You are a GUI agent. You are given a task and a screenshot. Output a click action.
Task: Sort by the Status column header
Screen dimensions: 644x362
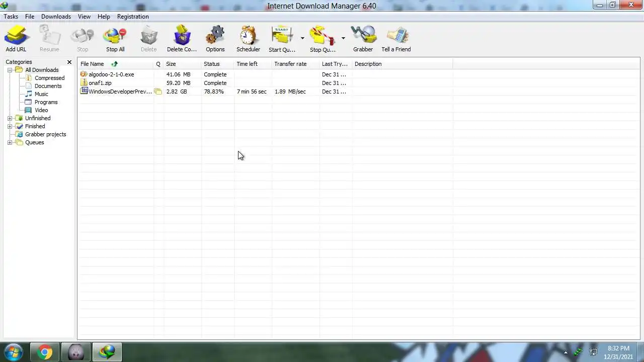[218, 64]
